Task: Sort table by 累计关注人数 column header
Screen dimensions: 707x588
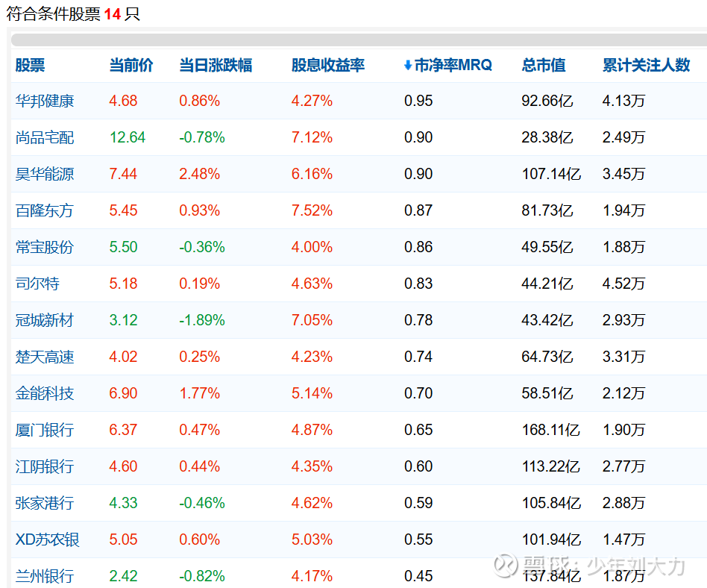Action: point(646,65)
